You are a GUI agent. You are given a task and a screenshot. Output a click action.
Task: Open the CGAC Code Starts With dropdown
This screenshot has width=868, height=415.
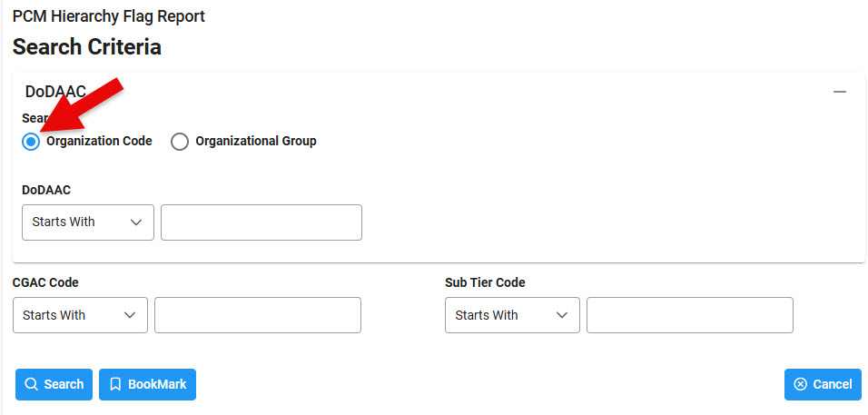pos(80,315)
